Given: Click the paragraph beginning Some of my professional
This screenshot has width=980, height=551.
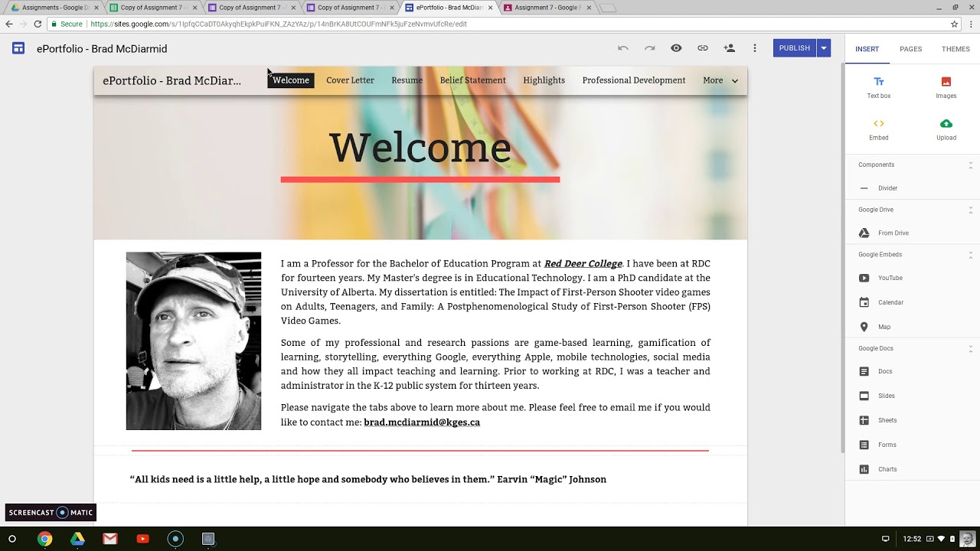Looking at the screenshot, I should (495, 364).
